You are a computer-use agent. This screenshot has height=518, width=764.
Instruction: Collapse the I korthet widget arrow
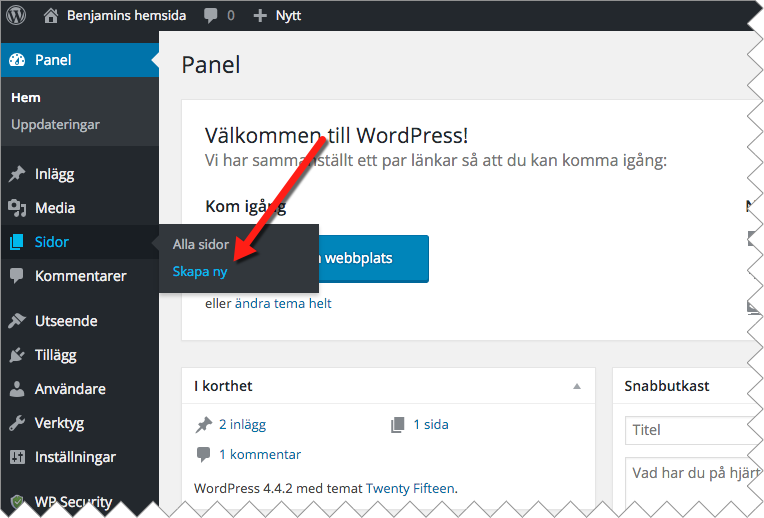[x=577, y=386]
